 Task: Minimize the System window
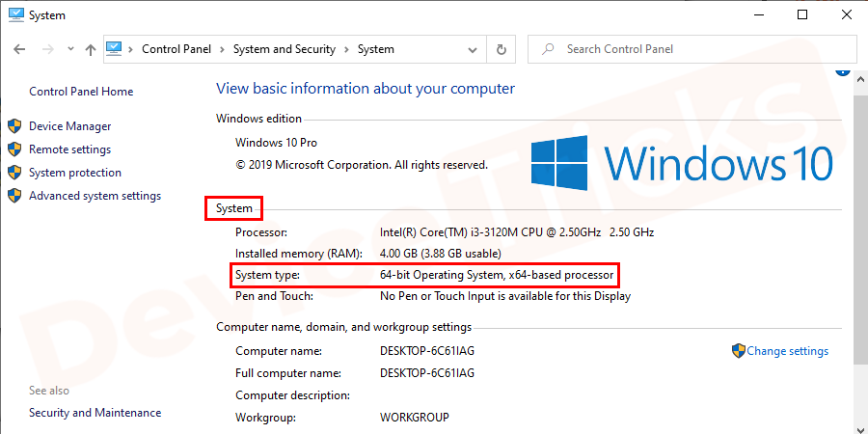758,14
